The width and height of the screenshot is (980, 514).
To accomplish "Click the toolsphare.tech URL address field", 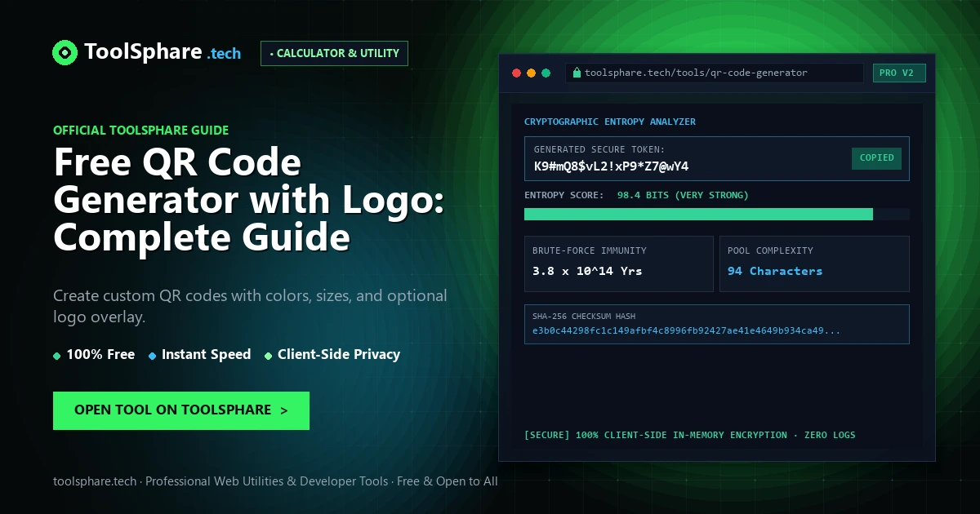I will 715,73.
